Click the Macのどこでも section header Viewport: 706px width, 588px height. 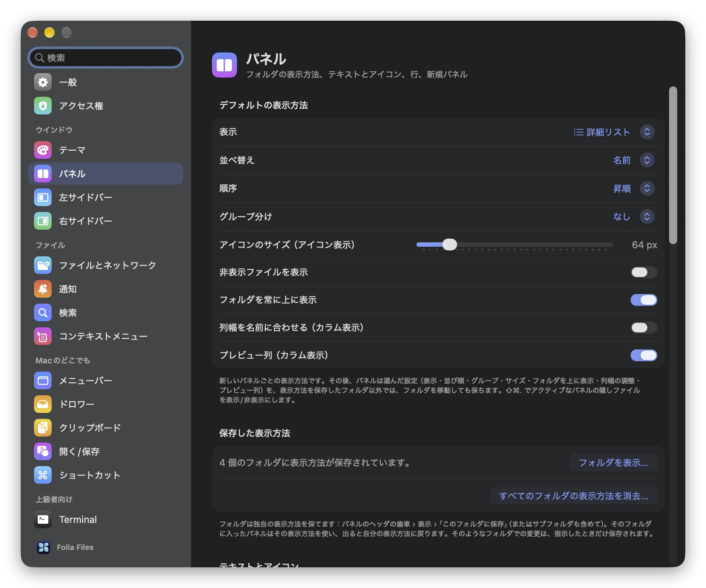(x=63, y=360)
